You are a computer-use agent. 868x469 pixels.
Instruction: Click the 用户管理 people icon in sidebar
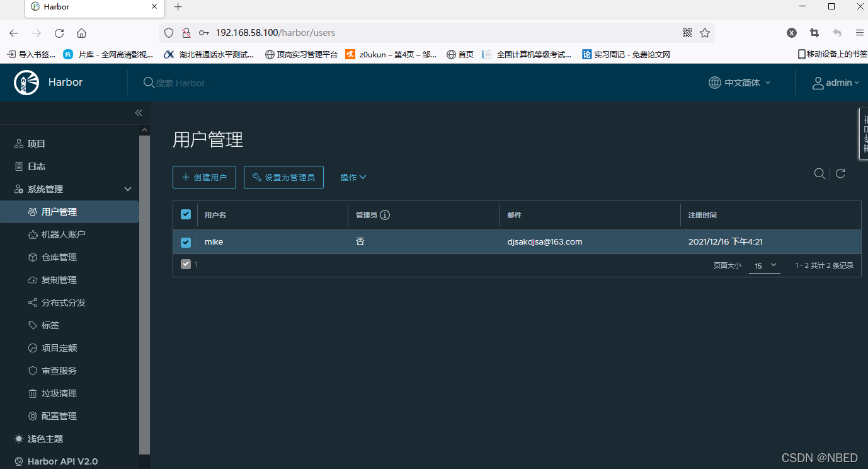pyautogui.click(x=33, y=212)
